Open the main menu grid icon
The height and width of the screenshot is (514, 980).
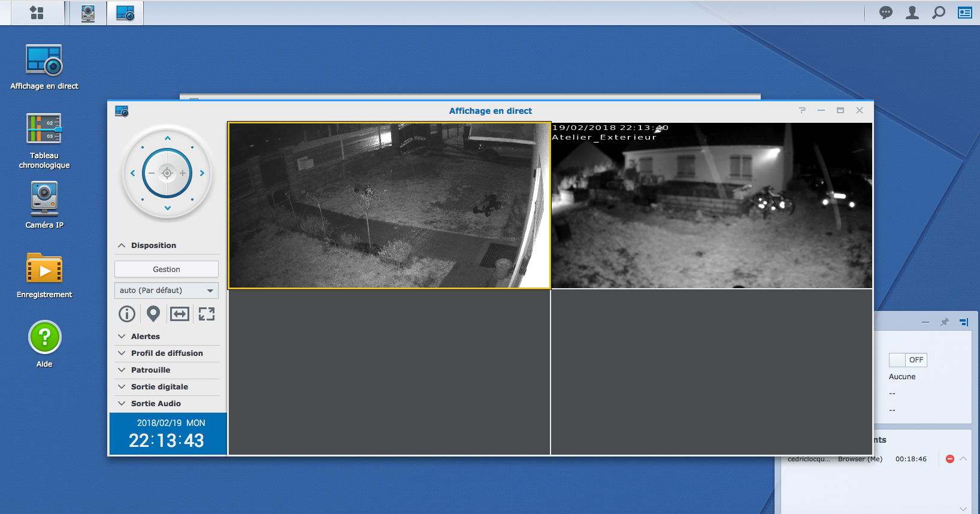(x=37, y=13)
